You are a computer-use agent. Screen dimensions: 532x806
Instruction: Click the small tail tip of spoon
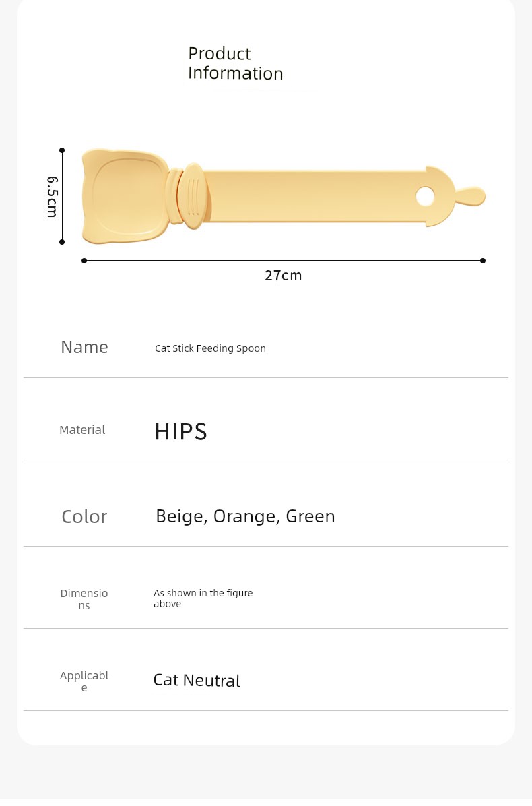tap(470, 197)
